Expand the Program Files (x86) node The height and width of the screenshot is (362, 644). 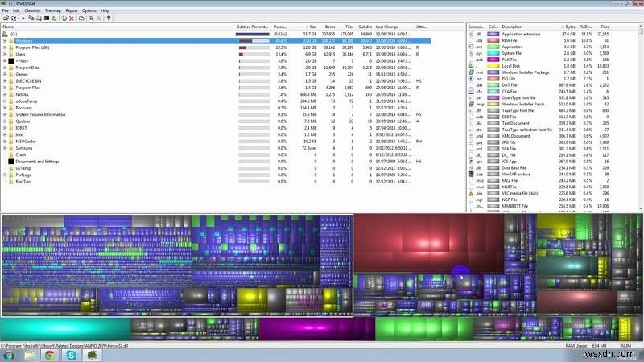[5, 47]
